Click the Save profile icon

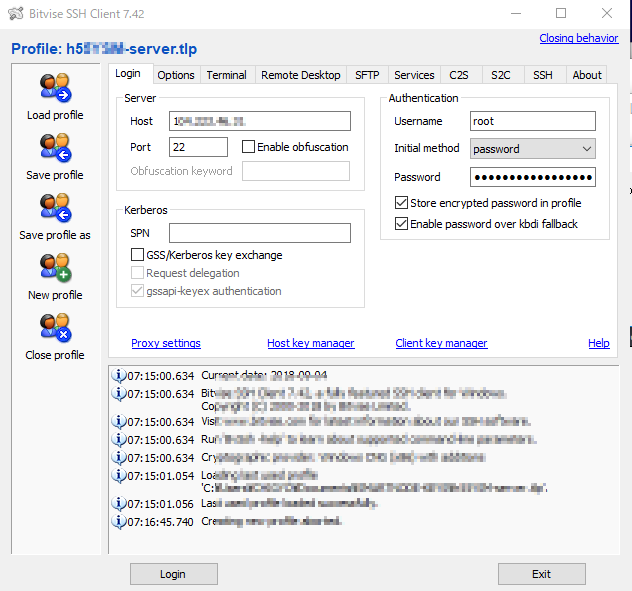coord(54,148)
